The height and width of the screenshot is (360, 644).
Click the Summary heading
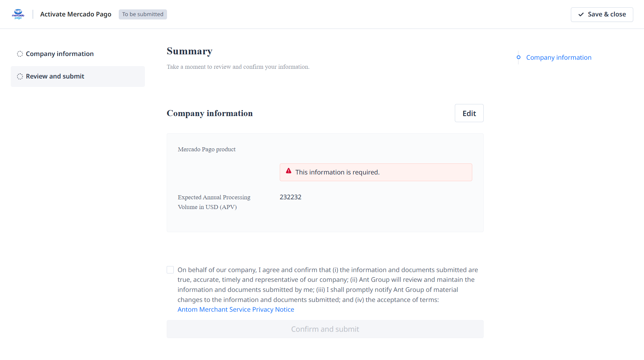190,51
